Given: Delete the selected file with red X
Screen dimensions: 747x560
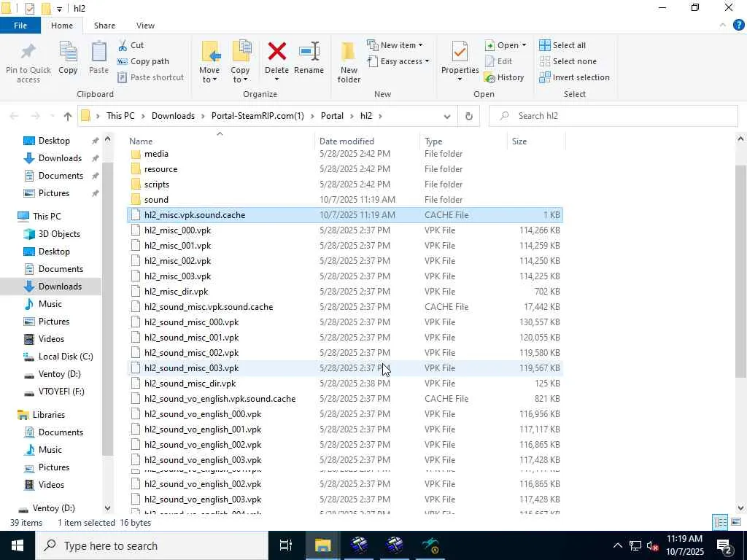Looking at the screenshot, I should (x=276, y=62).
